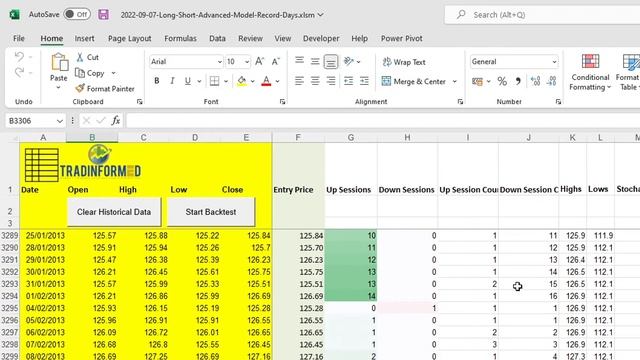Expand the Name Box dropdown arrow
Image resolution: width=640 pixels, height=360 pixels.
pos(60,121)
